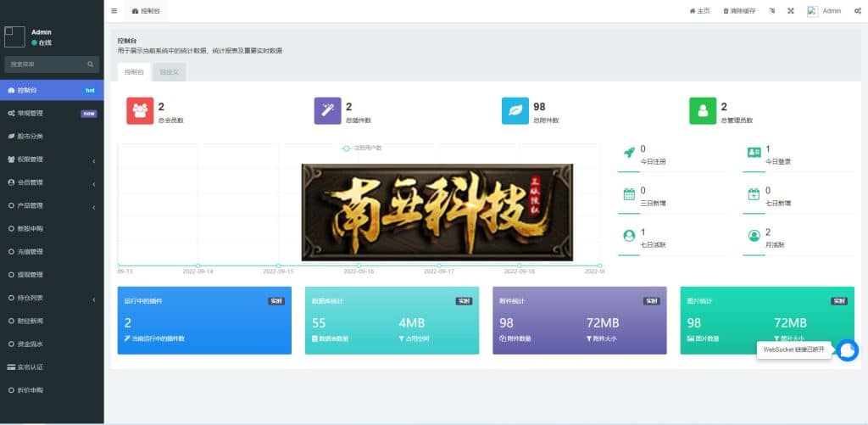
Task: Open 资金流水 in the sidebar
Action: coord(52,344)
